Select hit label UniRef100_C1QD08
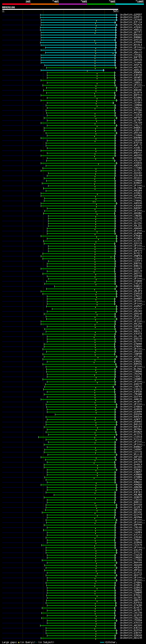Screen dimensions: 146x644 coord(131,258)
